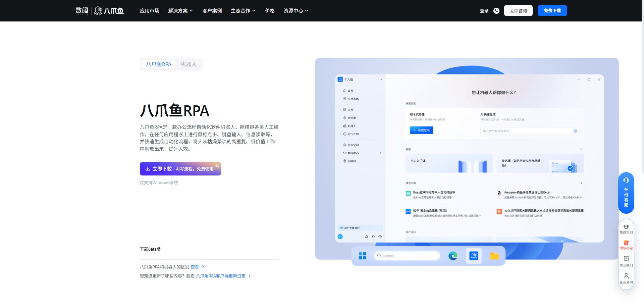644x305 pixels.
Task: Open 价格 in the top navigation
Action: (270, 11)
